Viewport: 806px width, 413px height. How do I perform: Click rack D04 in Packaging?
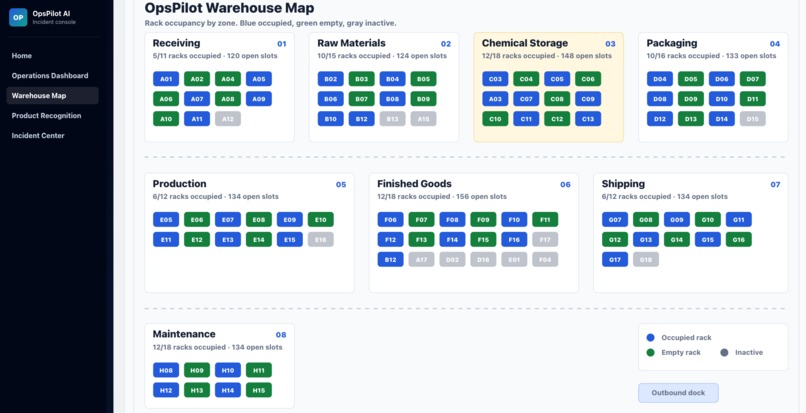[x=660, y=79]
